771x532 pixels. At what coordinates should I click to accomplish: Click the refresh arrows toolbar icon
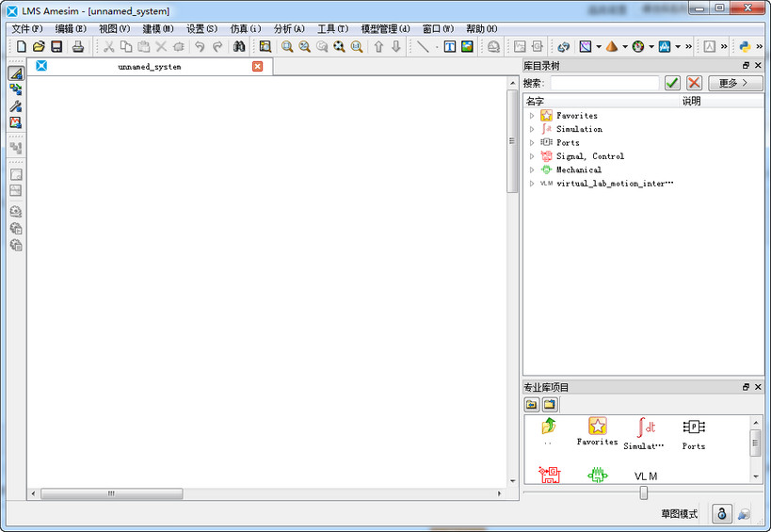(x=564, y=47)
